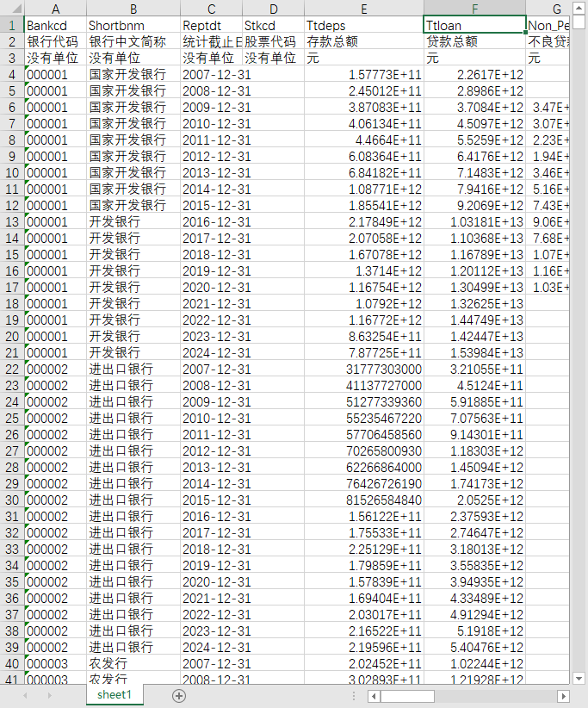588x708 pixels.
Task: Click the 3.21055E+11 cell
Action: coord(474,369)
